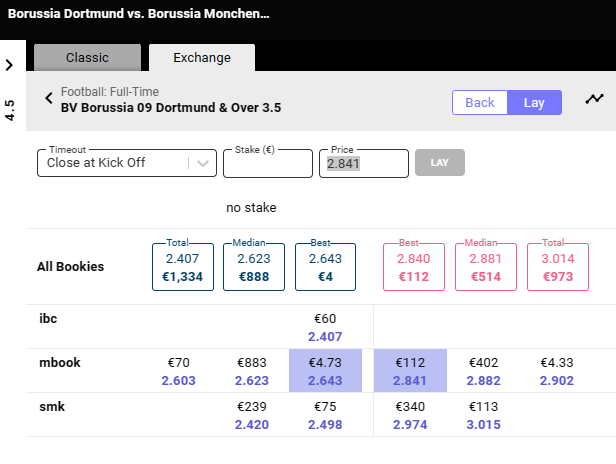Screen dimensions: 616x464
Task: Select the pink Median 2.881 box
Action: (x=486, y=267)
